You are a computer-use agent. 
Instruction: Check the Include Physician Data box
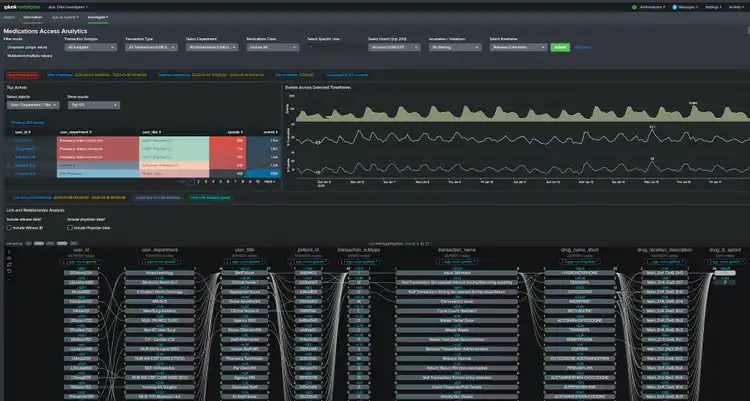69,228
